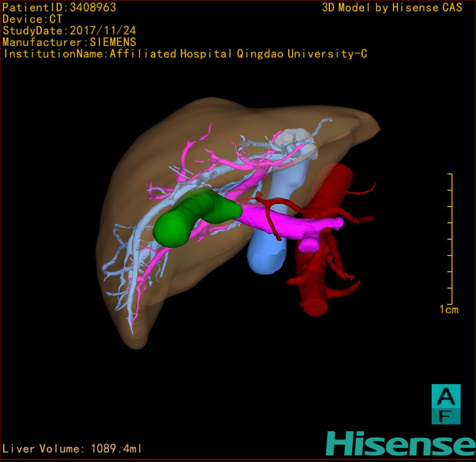Image resolution: width=476 pixels, height=462 pixels.
Task: Click the Device:CT label
Action: point(33,19)
